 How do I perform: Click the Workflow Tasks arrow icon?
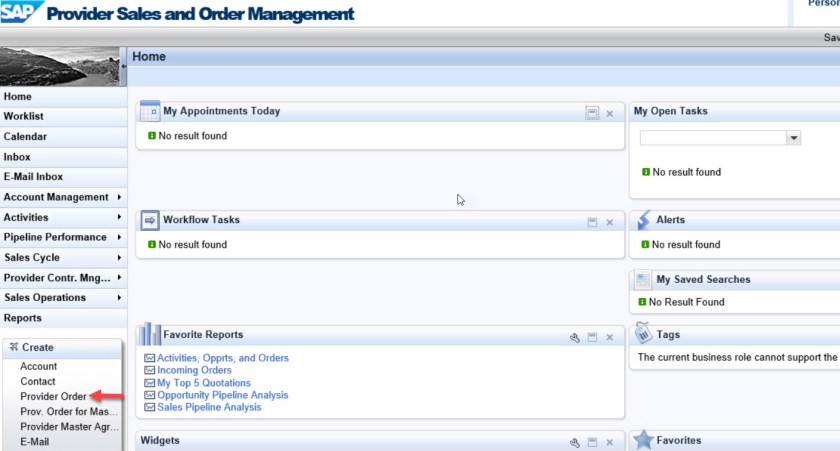pos(149,220)
